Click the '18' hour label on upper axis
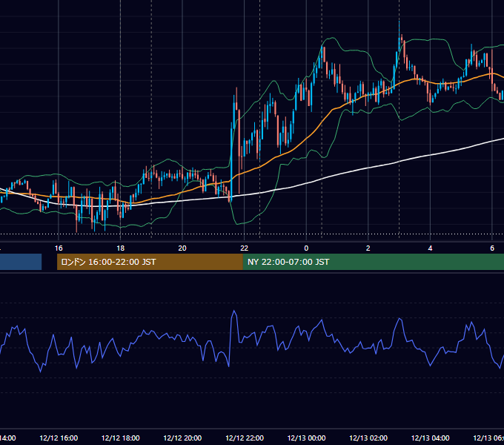 pos(120,248)
